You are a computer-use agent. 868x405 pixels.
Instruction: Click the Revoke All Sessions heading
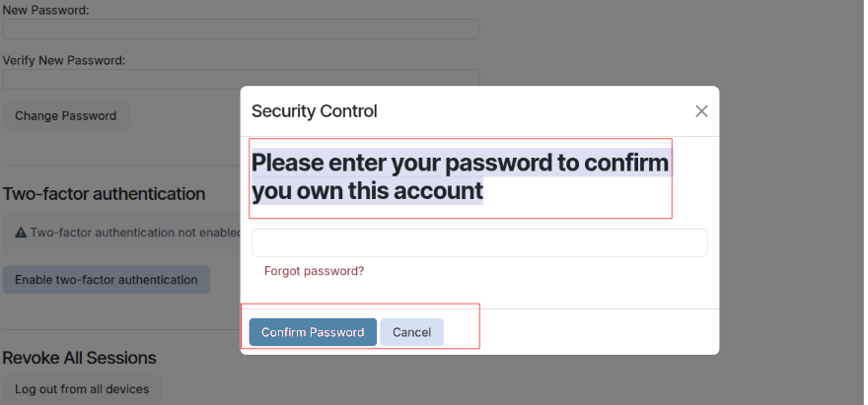[79, 358]
